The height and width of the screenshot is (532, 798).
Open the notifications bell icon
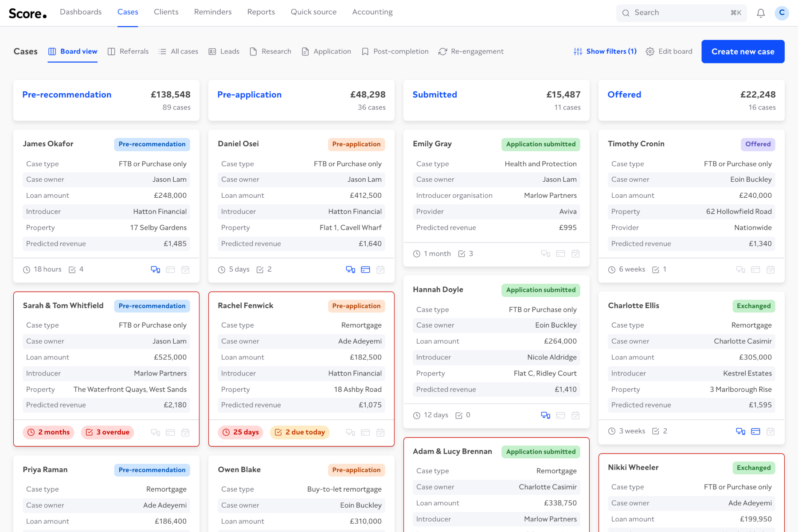(x=761, y=13)
